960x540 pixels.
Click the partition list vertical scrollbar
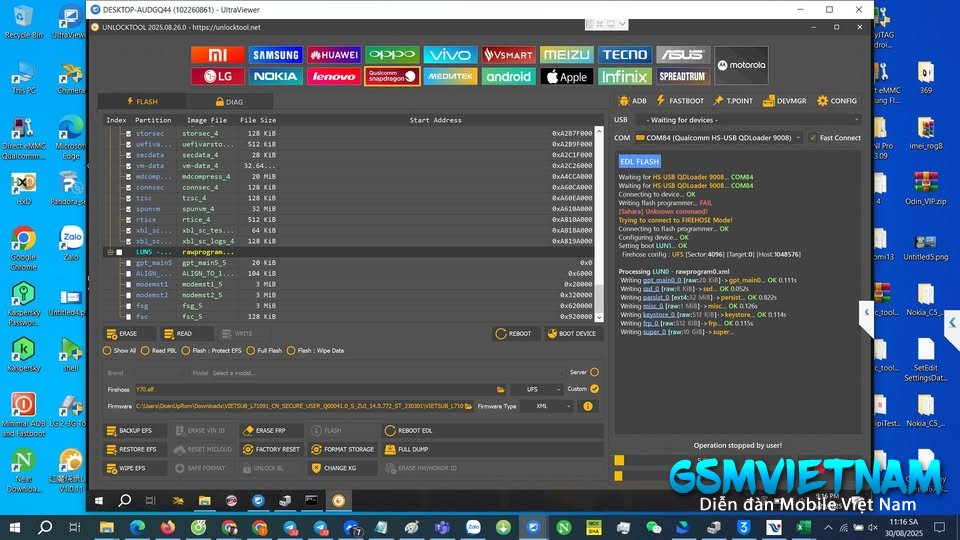599,224
